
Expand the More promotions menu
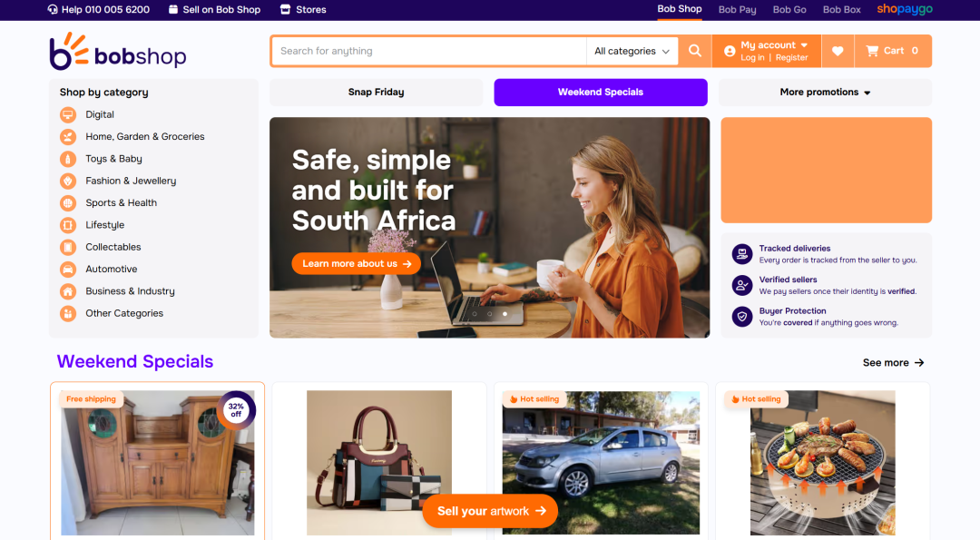(825, 93)
